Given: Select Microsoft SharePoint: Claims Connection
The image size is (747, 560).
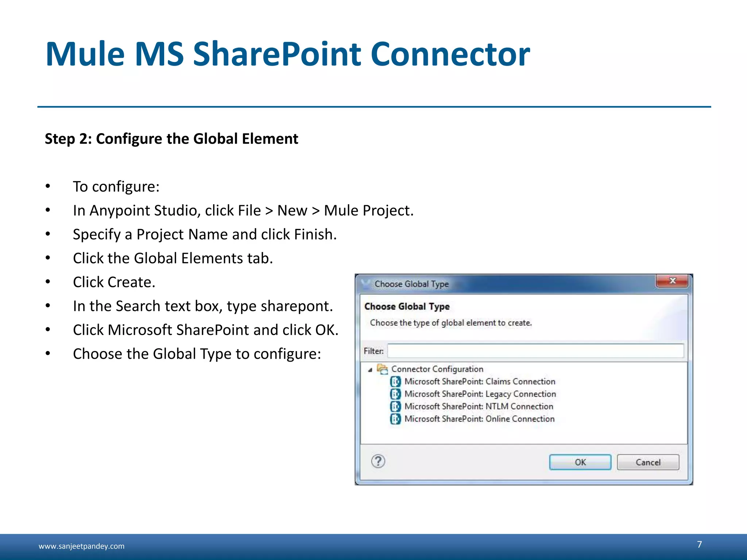Looking at the screenshot, I should pyautogui.click(x=480, y=381).
